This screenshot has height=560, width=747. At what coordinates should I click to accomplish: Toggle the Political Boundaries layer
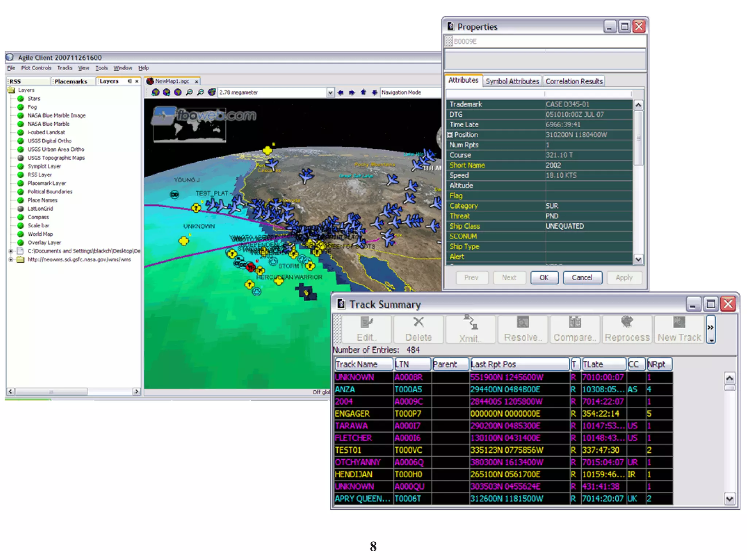click(x=21, y=192)
